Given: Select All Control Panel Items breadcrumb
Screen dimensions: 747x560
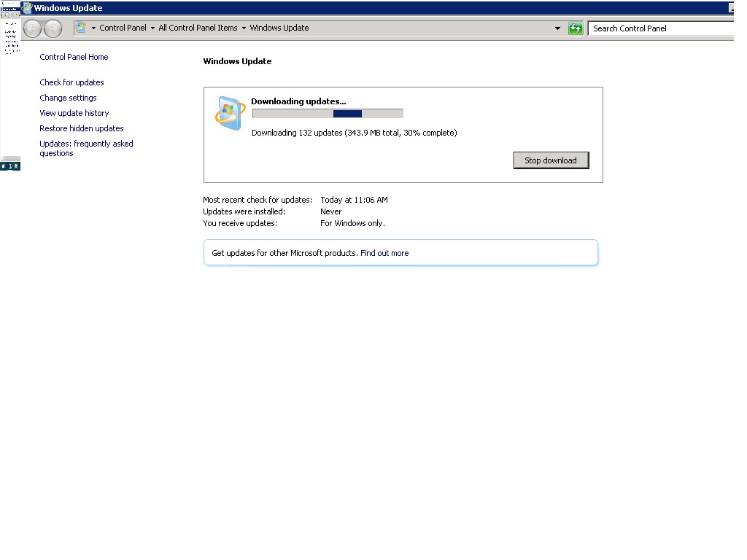Looking at the screenshot, I should 198,28.
